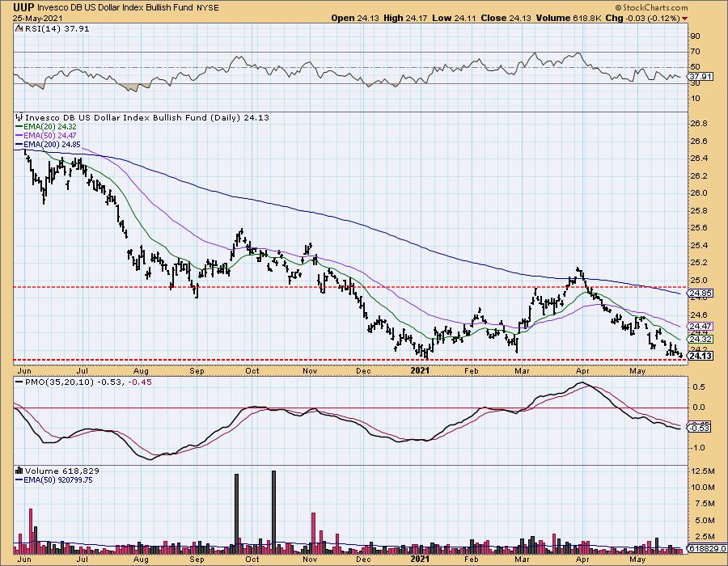The width and height of the screenshot is (728, 566).
Task: Click the bar-chart icon before the daily fund title
Action: [x=19, y=117]
